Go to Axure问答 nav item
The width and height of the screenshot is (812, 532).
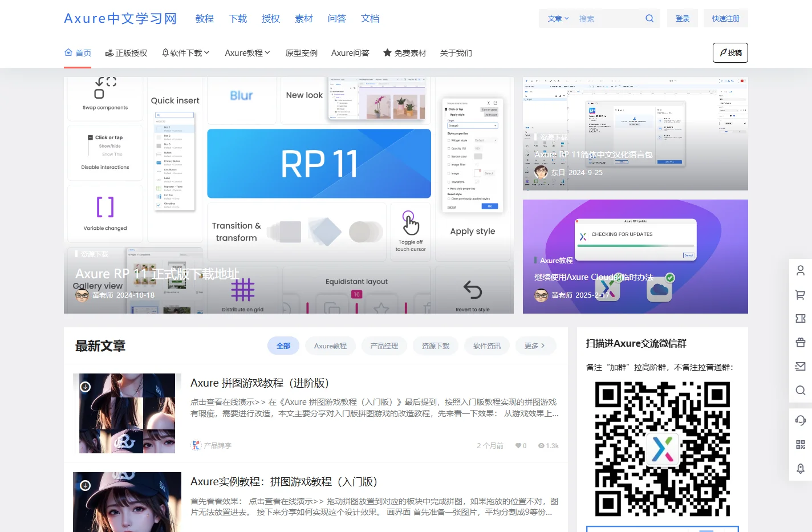(x=350, y=52)
